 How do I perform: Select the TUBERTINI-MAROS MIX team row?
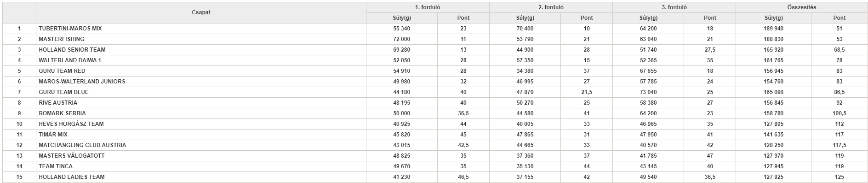[x=434, y=29]
